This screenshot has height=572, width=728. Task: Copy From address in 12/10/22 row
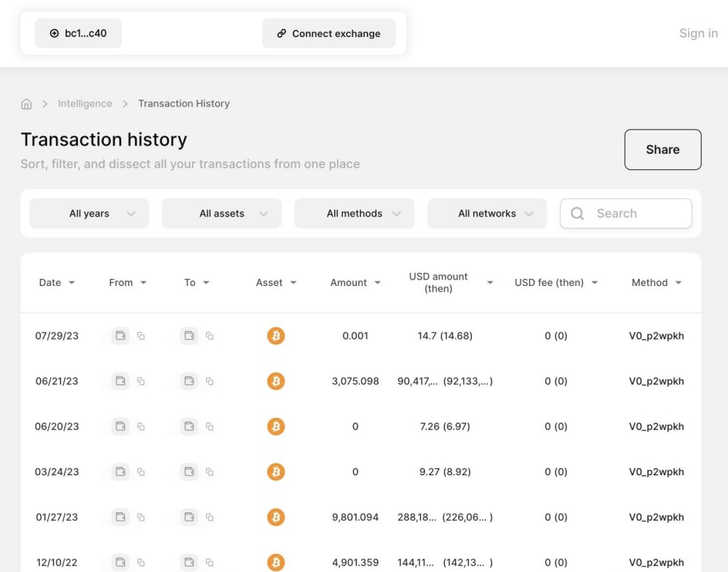coord(141,562)
